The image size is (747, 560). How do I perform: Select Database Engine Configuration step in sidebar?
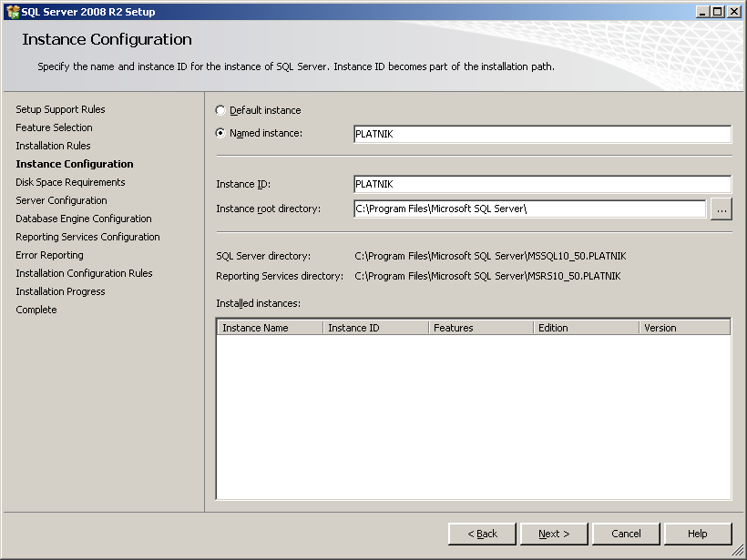(x=84, y=219)
